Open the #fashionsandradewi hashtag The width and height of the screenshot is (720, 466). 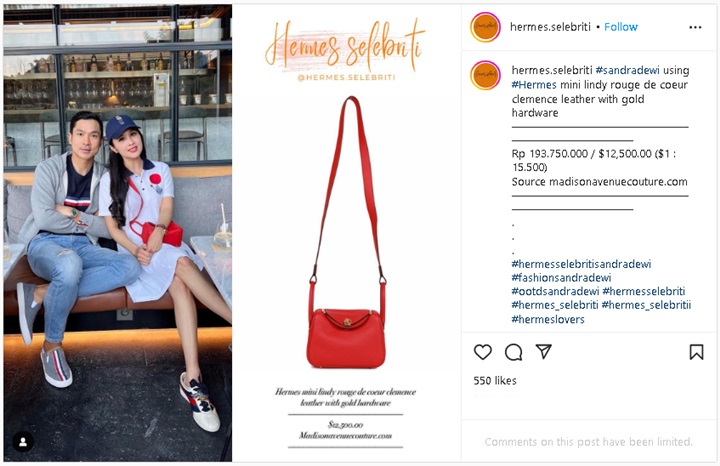[561, 278]
